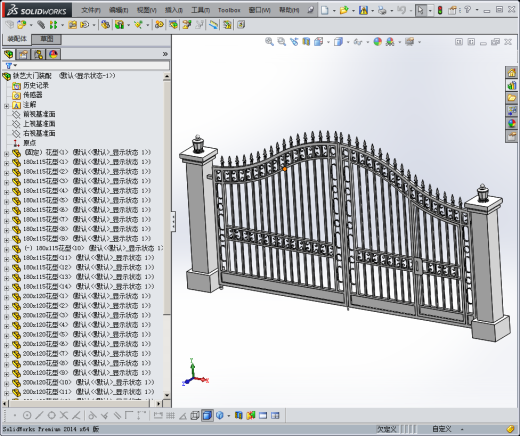
Task: Expand the (固定) 花型<1> component
Action: coord(6,154)
